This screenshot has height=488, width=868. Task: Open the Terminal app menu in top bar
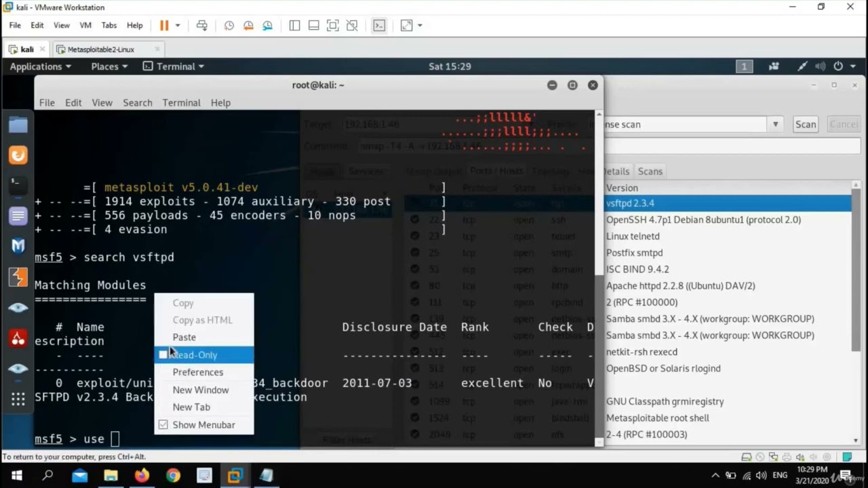pyautogui.click(x=173, y=66)
